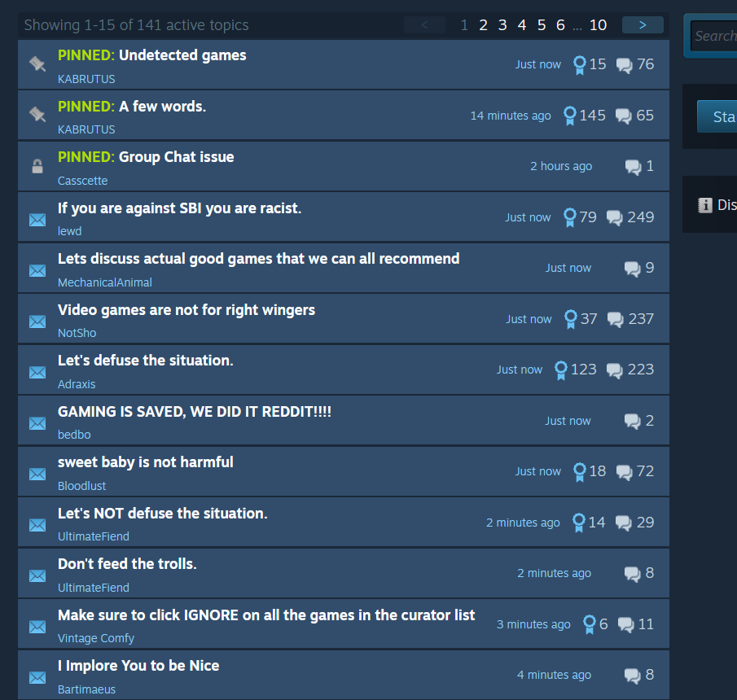The image size is (737, 700).
Task: Go to page 2 of topics
Action: tap(483, 25)
